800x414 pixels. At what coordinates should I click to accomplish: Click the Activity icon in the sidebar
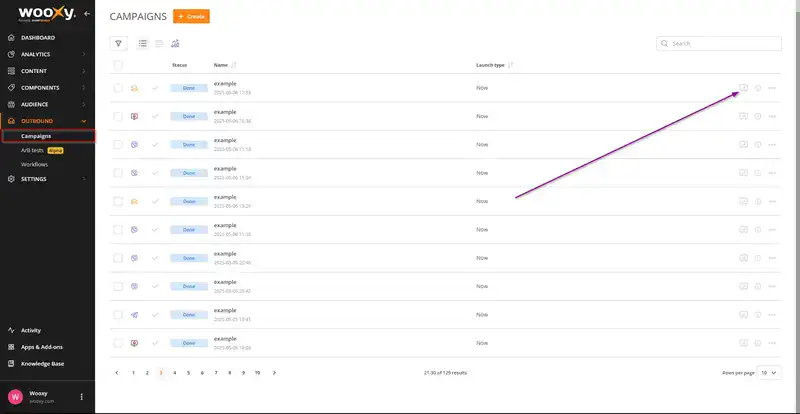pyautogui.click(x=12, y=329)
